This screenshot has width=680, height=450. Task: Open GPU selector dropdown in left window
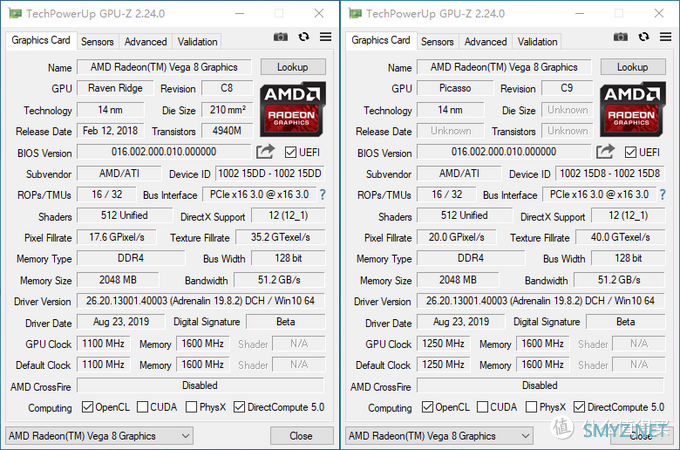[99, 436]
